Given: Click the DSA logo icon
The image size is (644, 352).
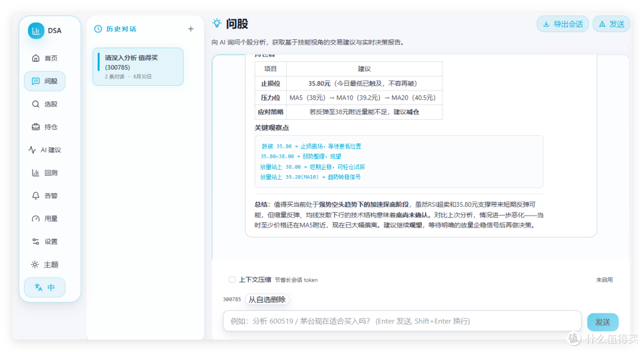Looking at the screenshot, I should 36,31.
